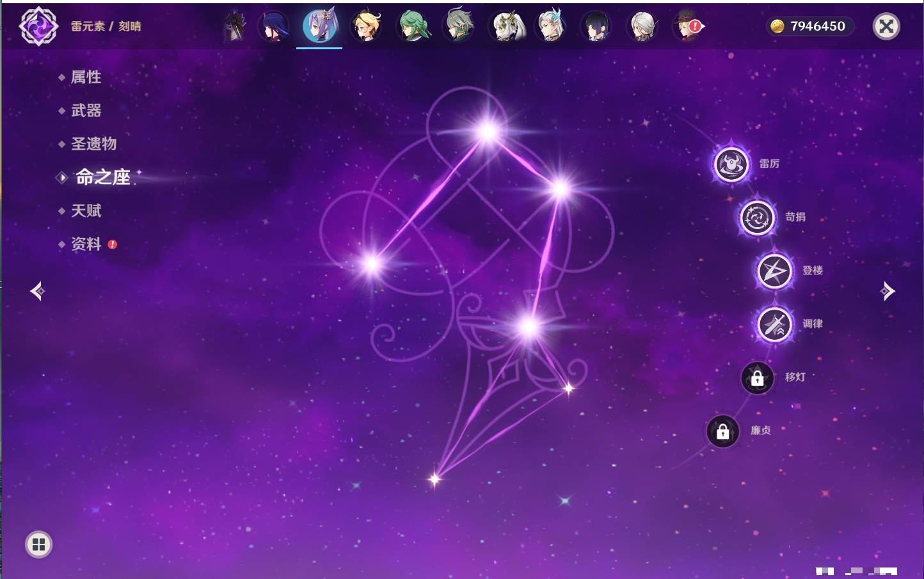Open the 天赋 talents page
The image size is (924, 579).
point(86,210)
